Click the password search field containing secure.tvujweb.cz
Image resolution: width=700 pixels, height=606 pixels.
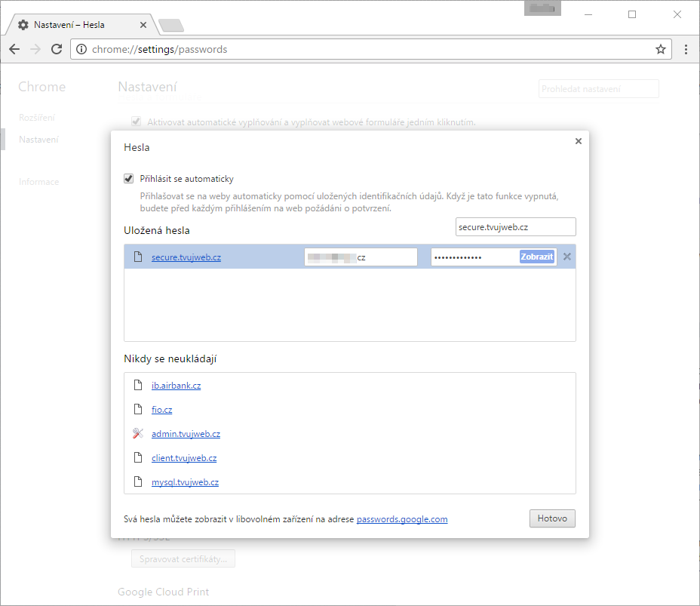[x=516, y=226]
